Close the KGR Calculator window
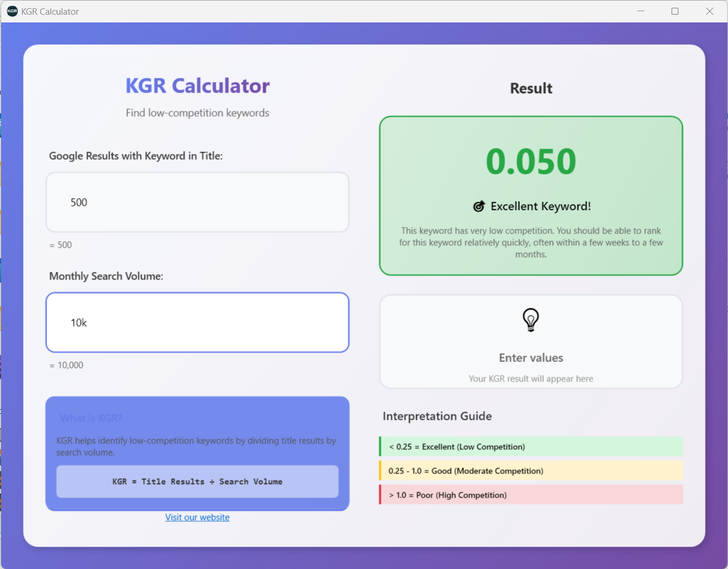Viewport: 728px width, 569px height. click(710, 11)
